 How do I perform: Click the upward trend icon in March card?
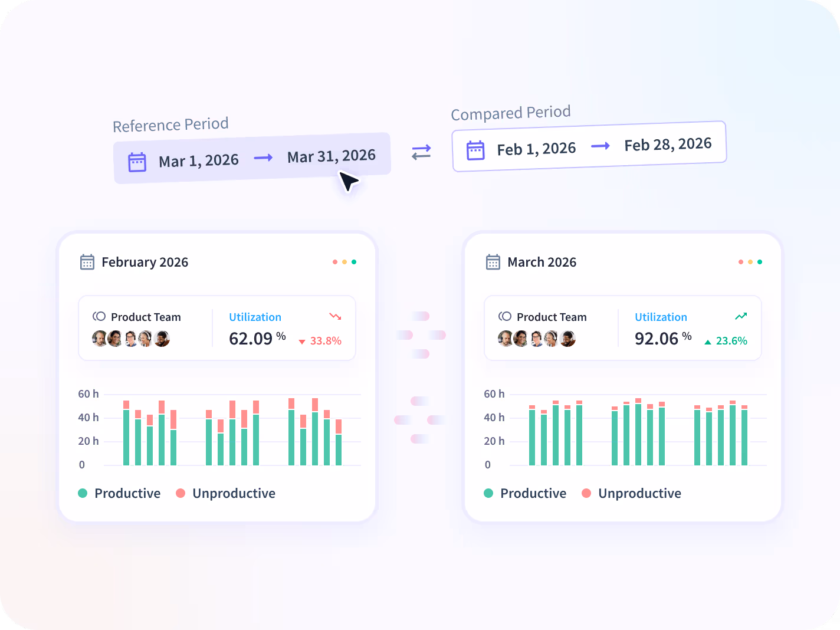tap(741, 317)
